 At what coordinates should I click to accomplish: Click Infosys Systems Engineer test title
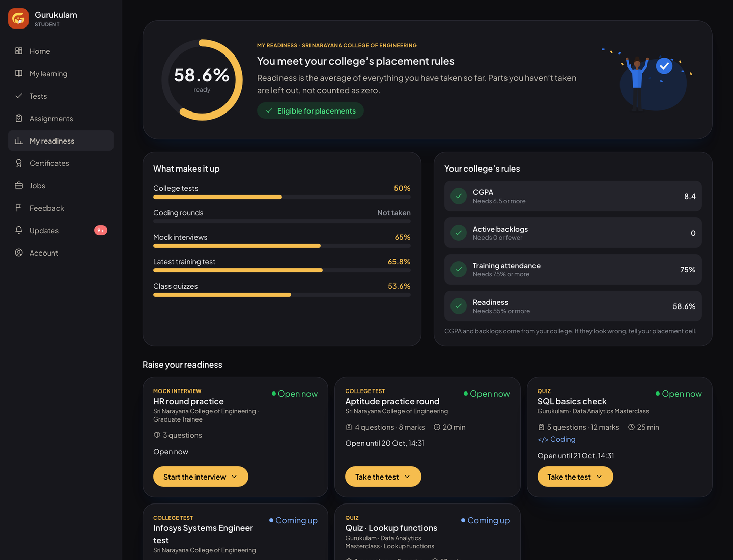click(x=203, y=534)
